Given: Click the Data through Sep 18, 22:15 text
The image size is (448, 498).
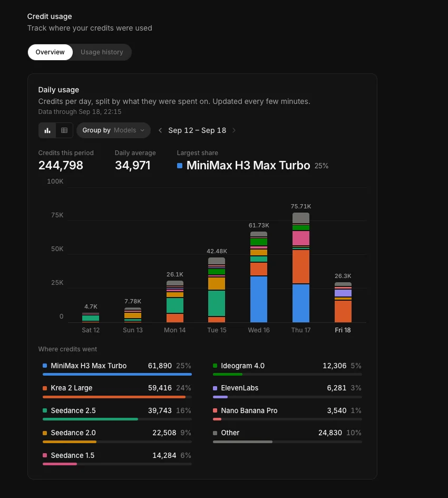Looking at the screenshot, I should click(x=80, y=112).
